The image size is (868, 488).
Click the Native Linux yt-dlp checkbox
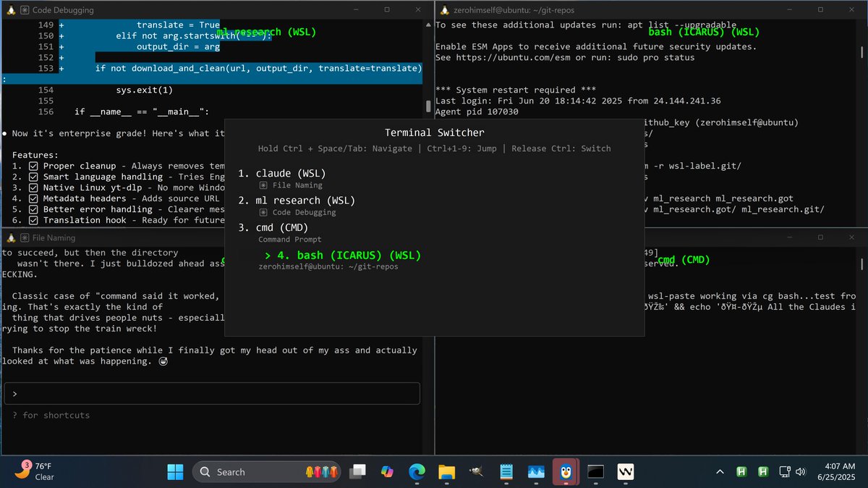tap(33, 188)
